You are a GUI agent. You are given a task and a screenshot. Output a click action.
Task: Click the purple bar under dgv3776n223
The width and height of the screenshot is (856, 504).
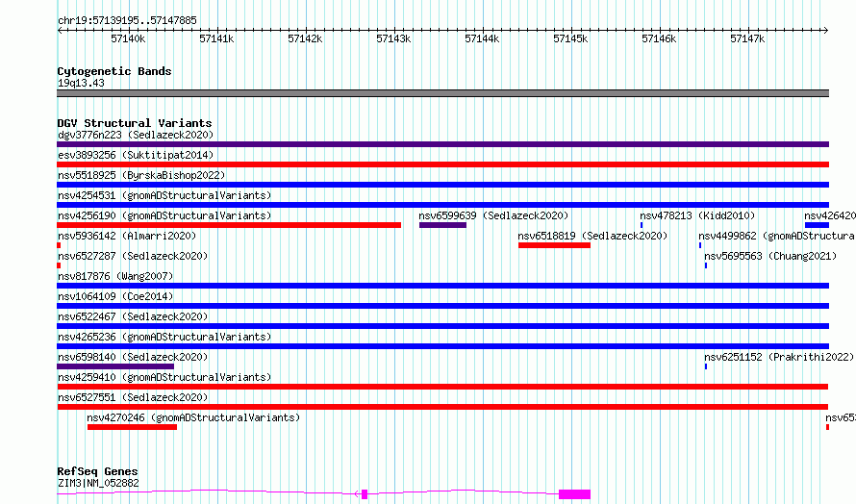442,144
